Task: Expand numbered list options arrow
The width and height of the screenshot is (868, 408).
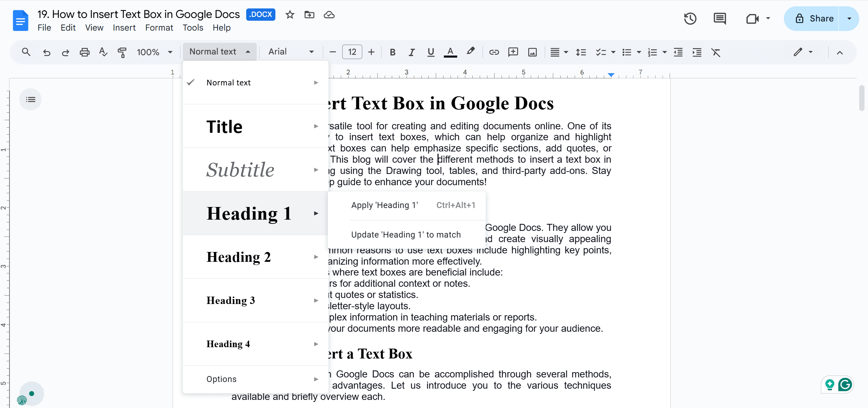Action: tap(664, 52)
